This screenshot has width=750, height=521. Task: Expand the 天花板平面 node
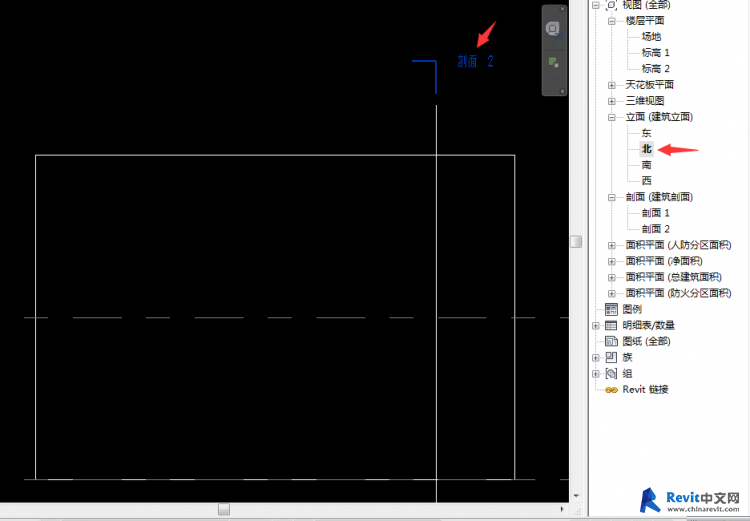click(611, 85)
